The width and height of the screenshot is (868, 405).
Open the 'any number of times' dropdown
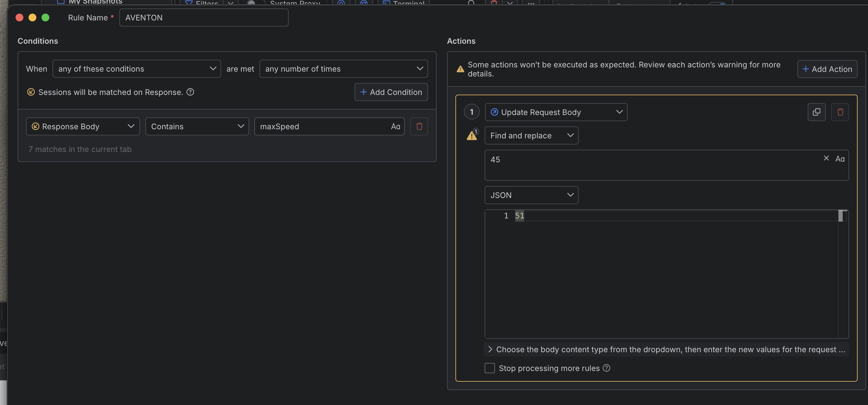point(344,69)
